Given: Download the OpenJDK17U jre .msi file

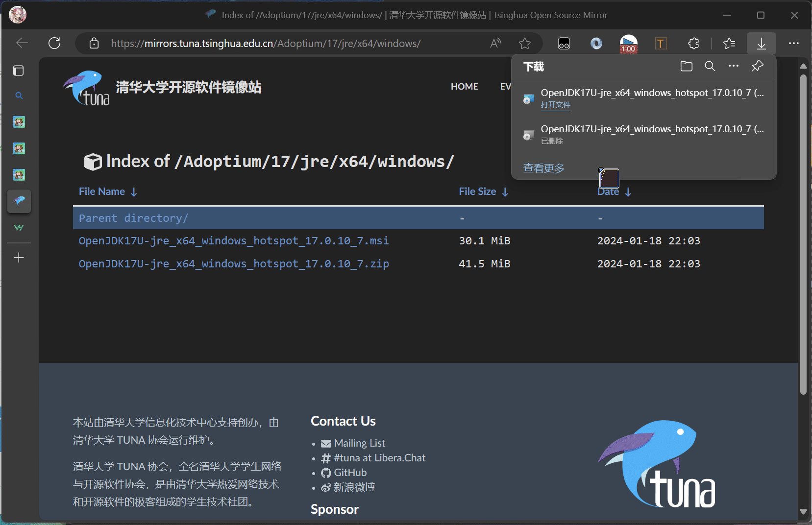Looking at the screenshot, I should tap(233, 241).
